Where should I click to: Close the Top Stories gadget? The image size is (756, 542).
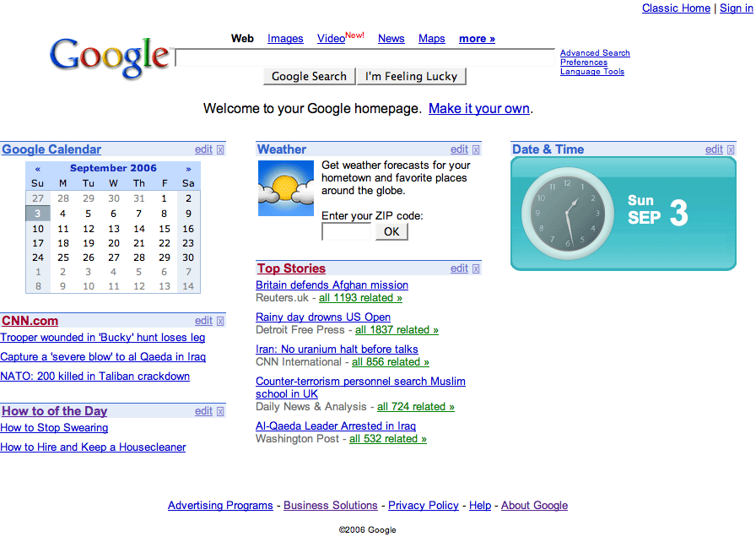coord(476,268)
